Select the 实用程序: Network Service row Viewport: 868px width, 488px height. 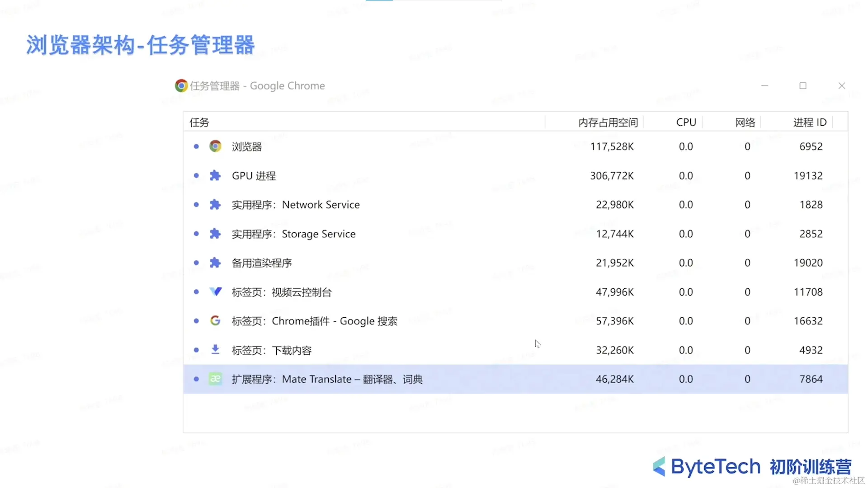pyautogui.click(x=296, y=205)
